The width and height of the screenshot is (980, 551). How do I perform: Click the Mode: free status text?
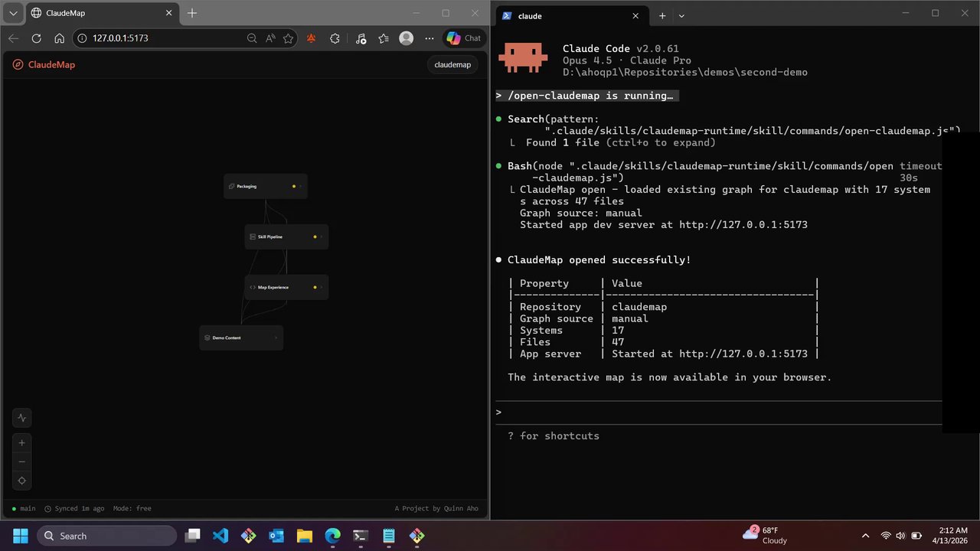tap(132, 508)
